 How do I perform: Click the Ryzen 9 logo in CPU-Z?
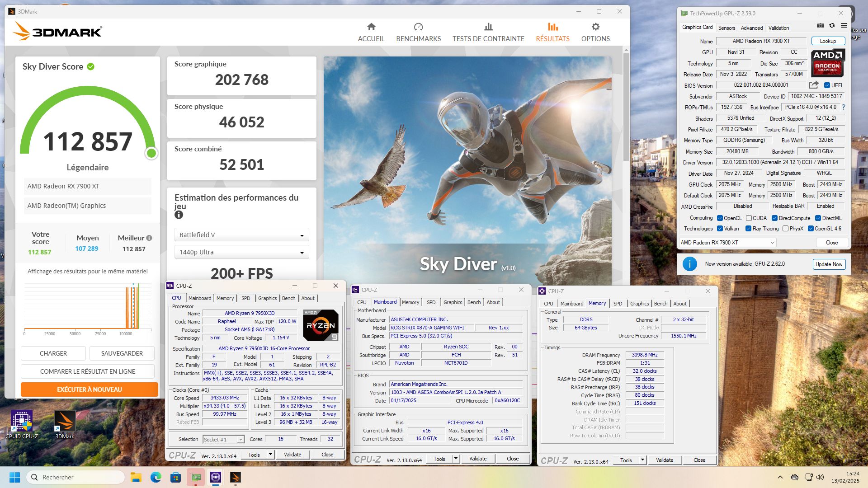(321, 325)
